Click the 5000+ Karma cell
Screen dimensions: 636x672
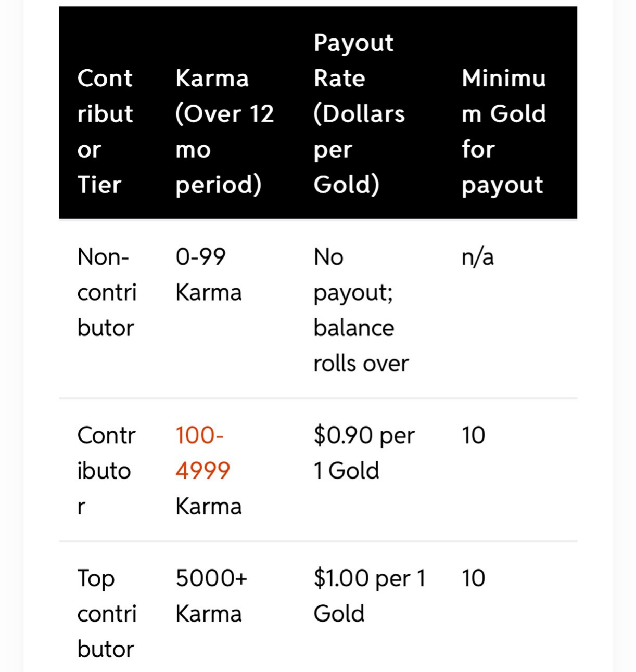tap(211, 596)
